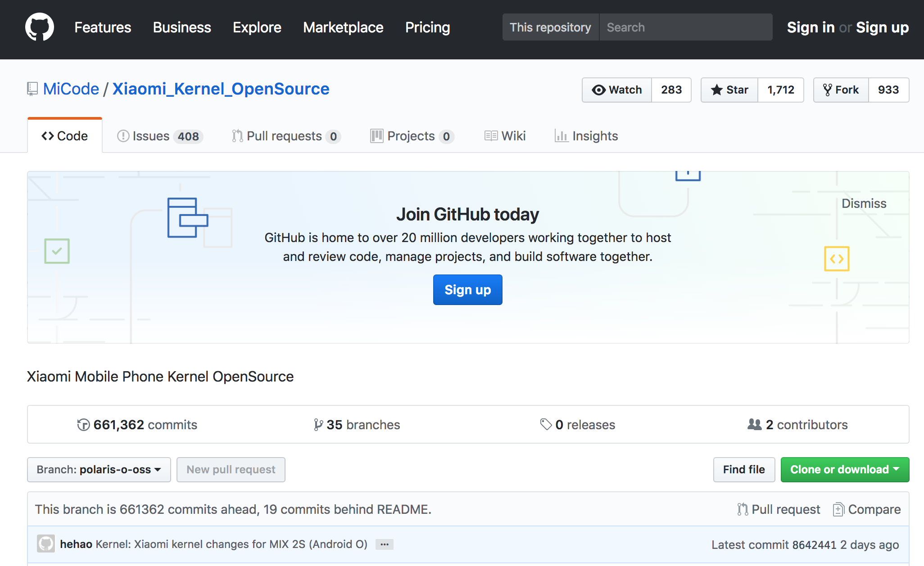
Task: Click the Compare file-diff icon
Action: coord(838,509)
